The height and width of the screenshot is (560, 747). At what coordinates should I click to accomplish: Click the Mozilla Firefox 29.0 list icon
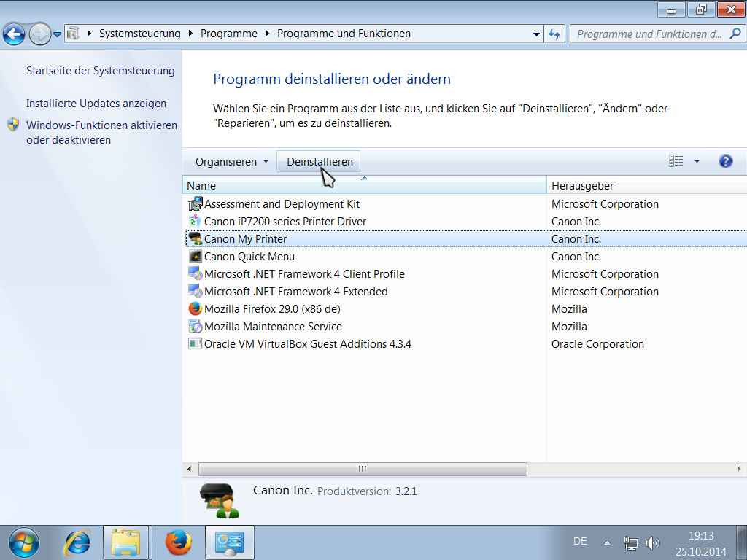(x=196, y=308)
